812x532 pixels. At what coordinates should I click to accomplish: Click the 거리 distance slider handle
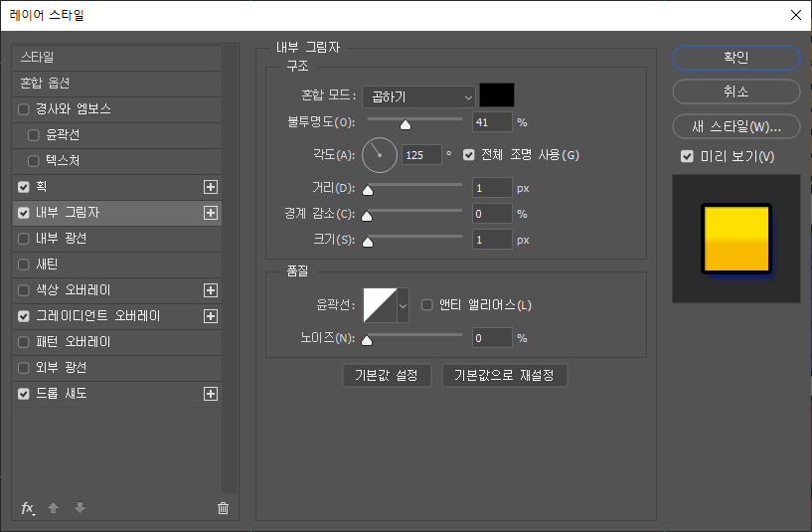[368, 190]
